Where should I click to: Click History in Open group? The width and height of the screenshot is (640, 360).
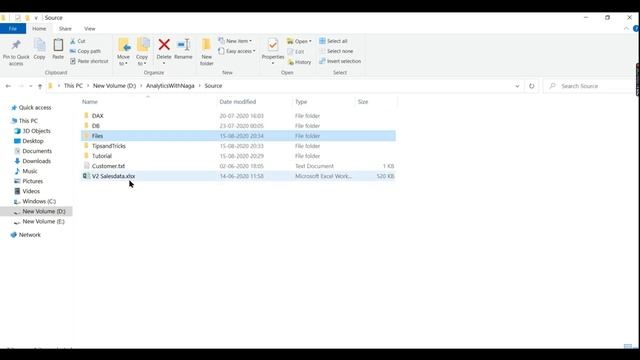(x=300, y=62)
